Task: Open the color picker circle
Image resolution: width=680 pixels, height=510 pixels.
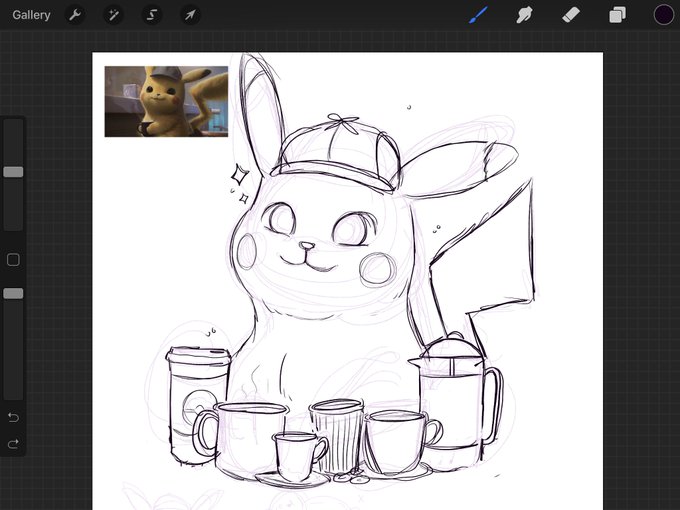Action: (x=664, y=15)
